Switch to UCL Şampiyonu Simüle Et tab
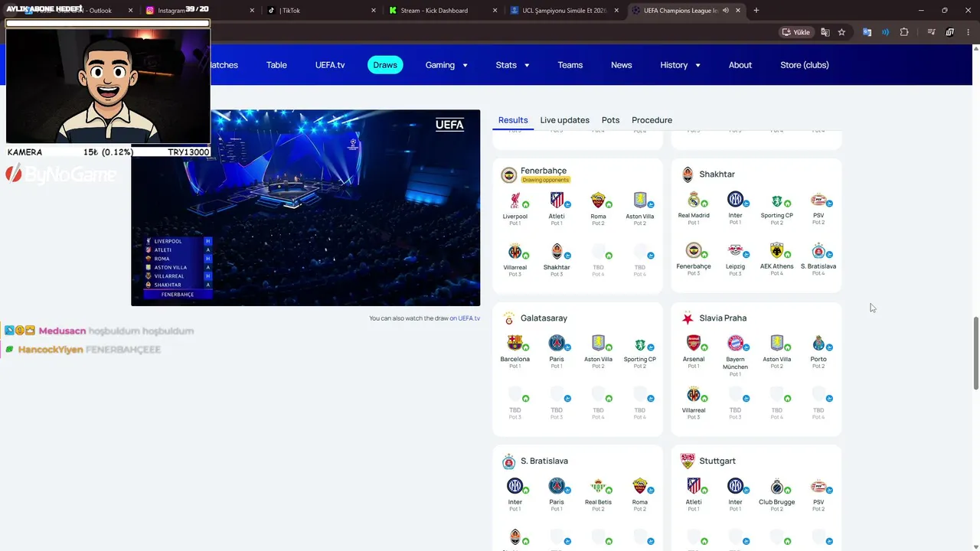The height and width of the screenshot is (551, 980). click(x=564, y=11)
